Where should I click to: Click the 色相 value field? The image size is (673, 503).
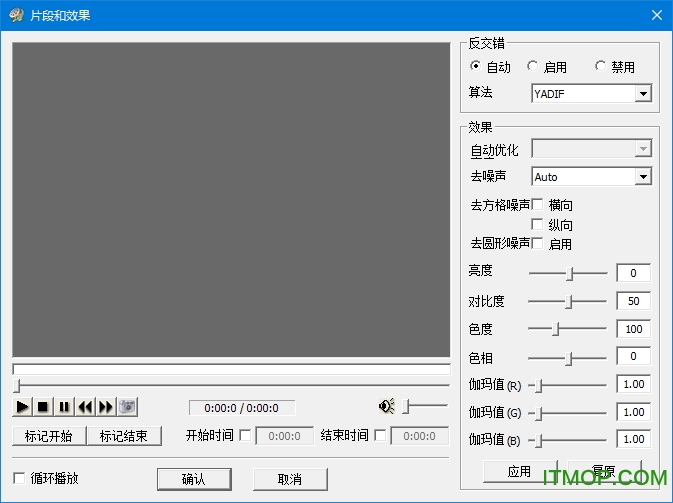click(x=634, y=356)
